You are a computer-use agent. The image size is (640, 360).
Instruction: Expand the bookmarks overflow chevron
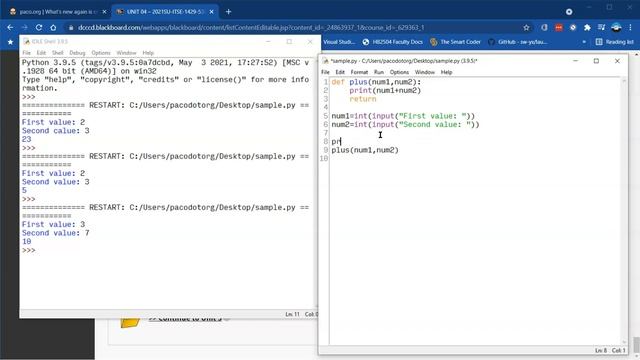pyautogui.click(x=584, y=42)
